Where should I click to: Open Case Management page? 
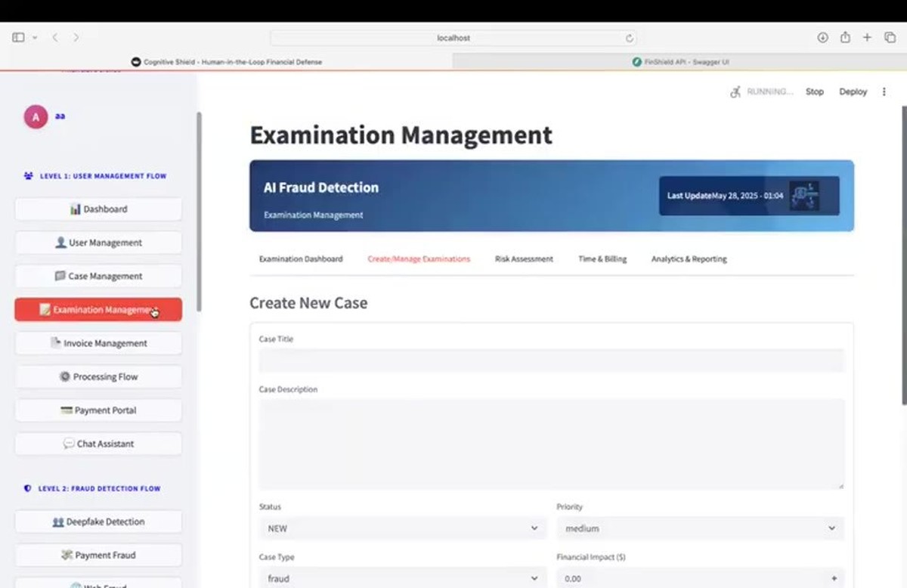click(x=98, y=276)
